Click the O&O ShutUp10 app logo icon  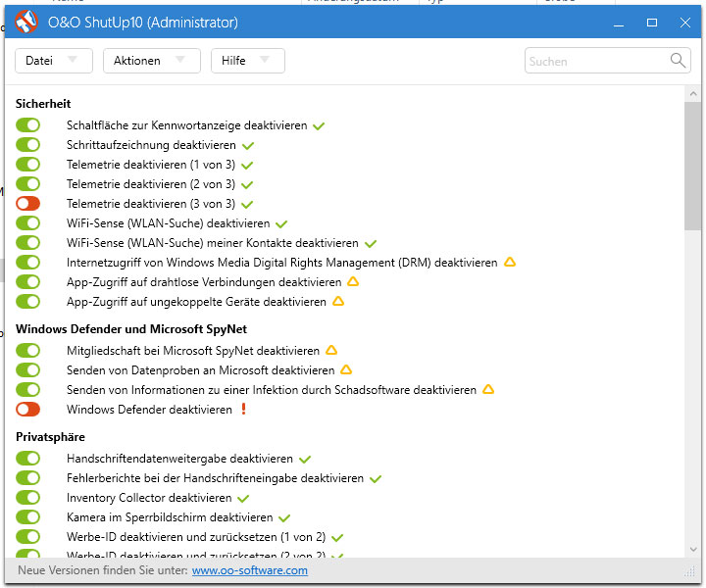pyautogui.click(x=27, y=22)
